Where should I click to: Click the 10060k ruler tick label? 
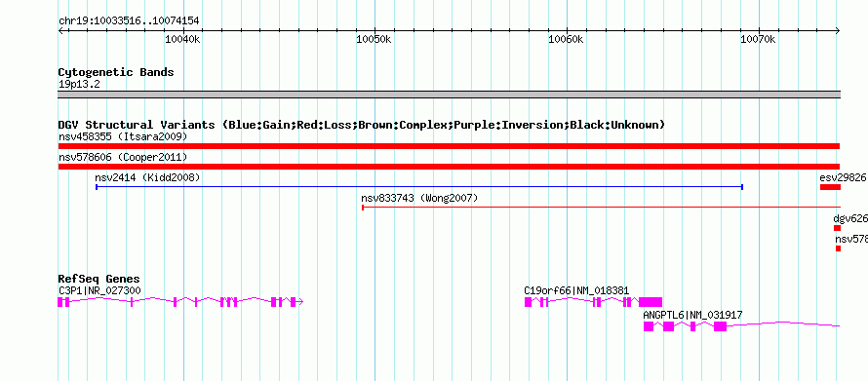(x=567, y=39)
